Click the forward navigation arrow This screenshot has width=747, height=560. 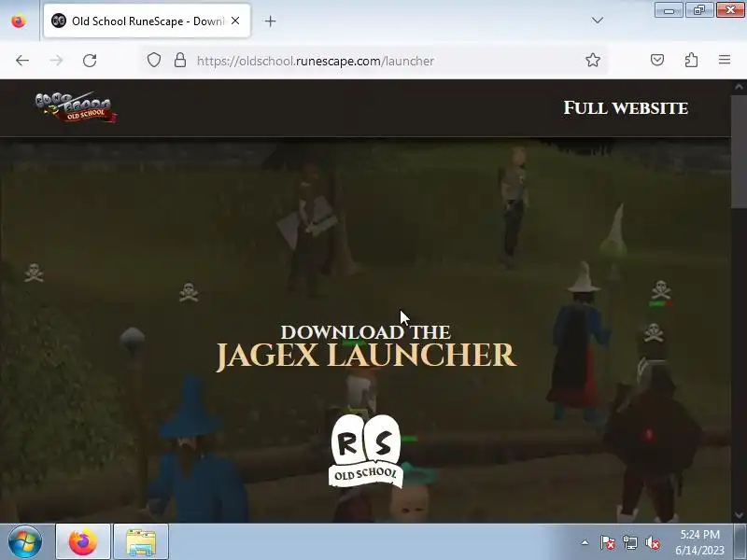[x=56, y=61]
